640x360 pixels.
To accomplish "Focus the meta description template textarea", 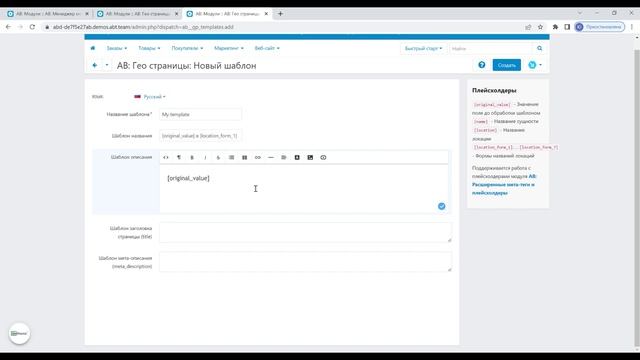I will click(305, 262).
